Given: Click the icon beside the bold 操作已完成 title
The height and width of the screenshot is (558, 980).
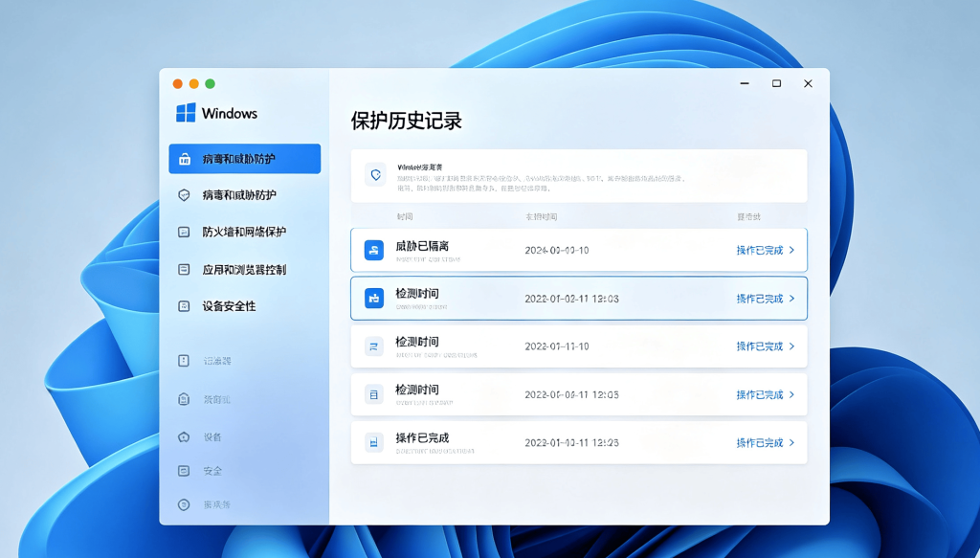Looking at the screenshot, I should (374, 442).
